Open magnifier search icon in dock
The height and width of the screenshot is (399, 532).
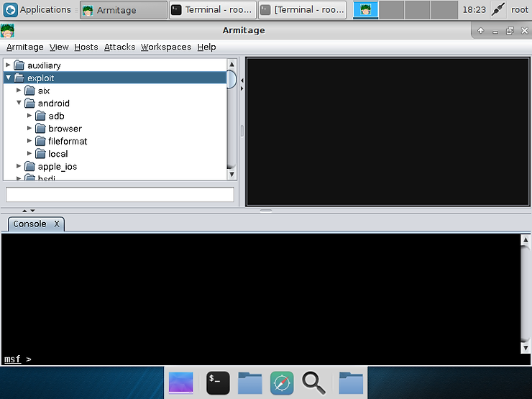pyautogui.click(x=313, y=382)
